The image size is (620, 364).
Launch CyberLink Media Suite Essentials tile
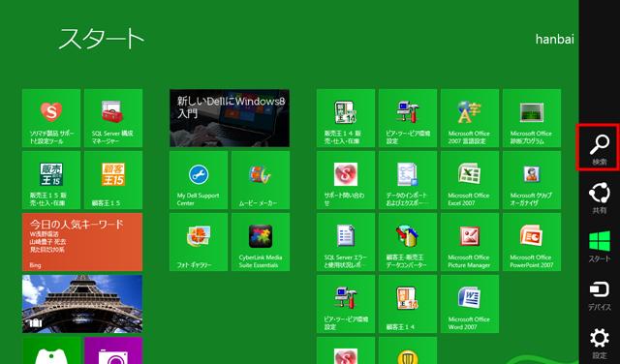click(261, 242)
